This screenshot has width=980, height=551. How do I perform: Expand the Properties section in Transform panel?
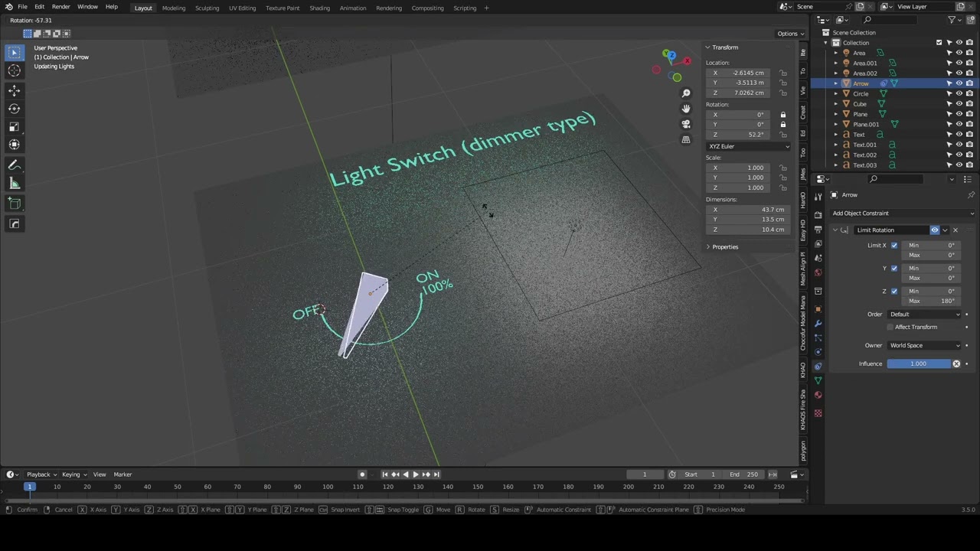[x=725, y=246]
